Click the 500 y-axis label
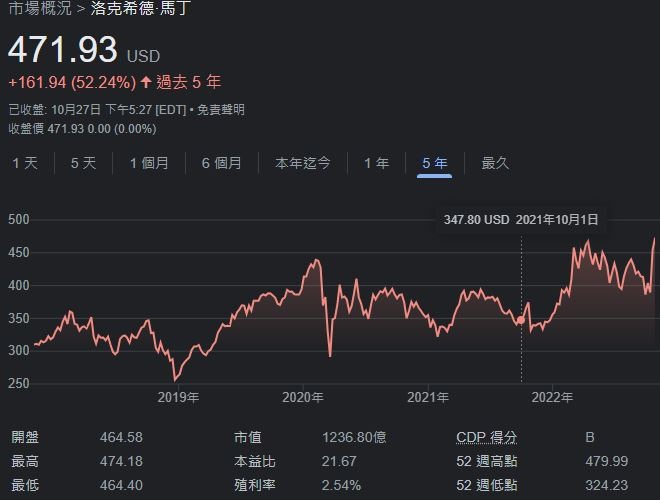 pos(19,219)
